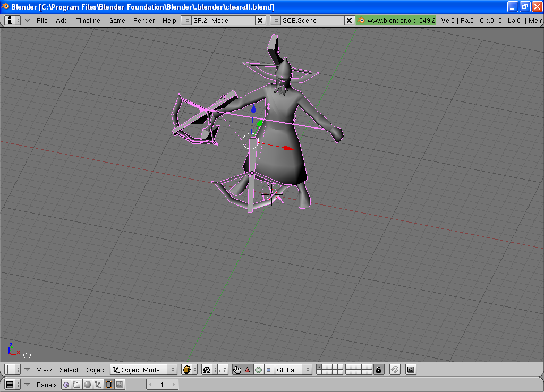Open the screen layout browse selector
Viewport: 544px width, 392px height.
[186, 21]
